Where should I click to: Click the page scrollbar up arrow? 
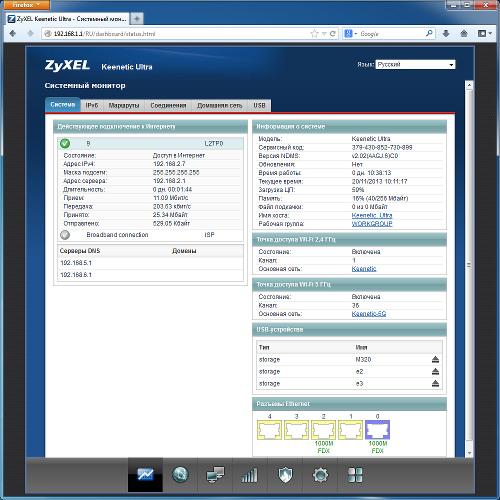469,85
